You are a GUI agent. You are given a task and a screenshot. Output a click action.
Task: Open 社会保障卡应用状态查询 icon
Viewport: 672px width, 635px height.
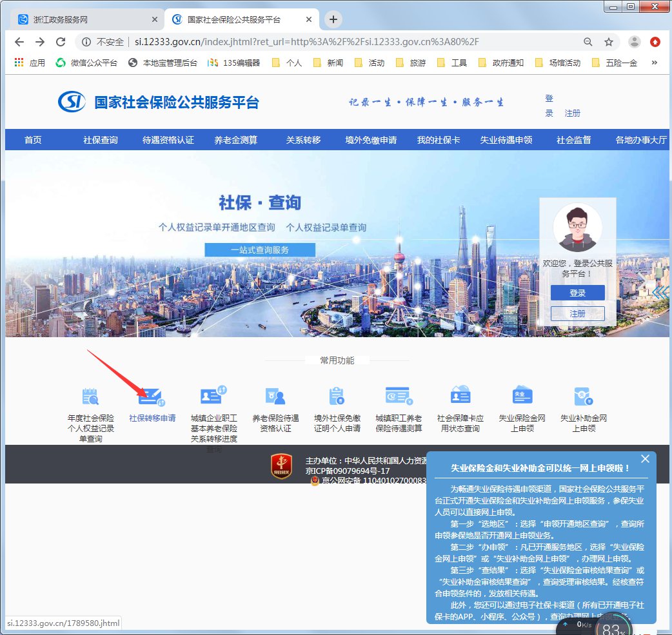(460, 395)
